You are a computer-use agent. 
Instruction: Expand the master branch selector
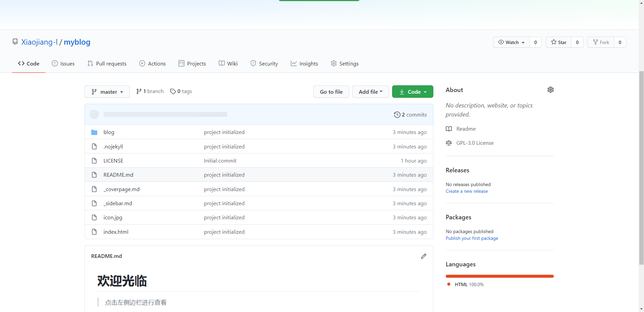point(107,92)
